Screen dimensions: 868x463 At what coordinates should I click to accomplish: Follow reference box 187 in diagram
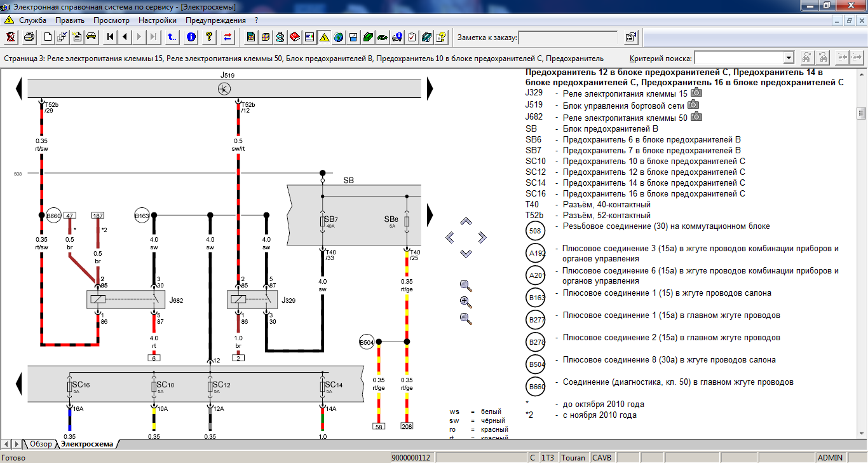[98, 216]
